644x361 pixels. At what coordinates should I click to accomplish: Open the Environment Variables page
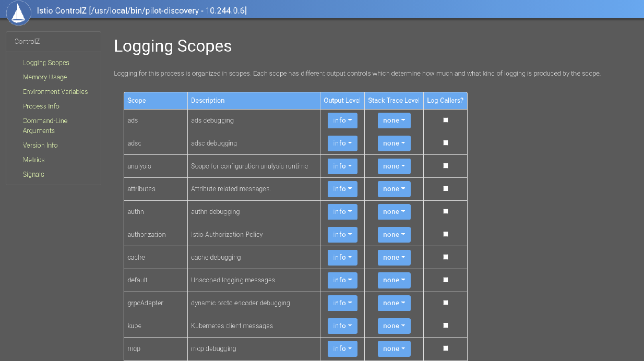click(55, 91)
